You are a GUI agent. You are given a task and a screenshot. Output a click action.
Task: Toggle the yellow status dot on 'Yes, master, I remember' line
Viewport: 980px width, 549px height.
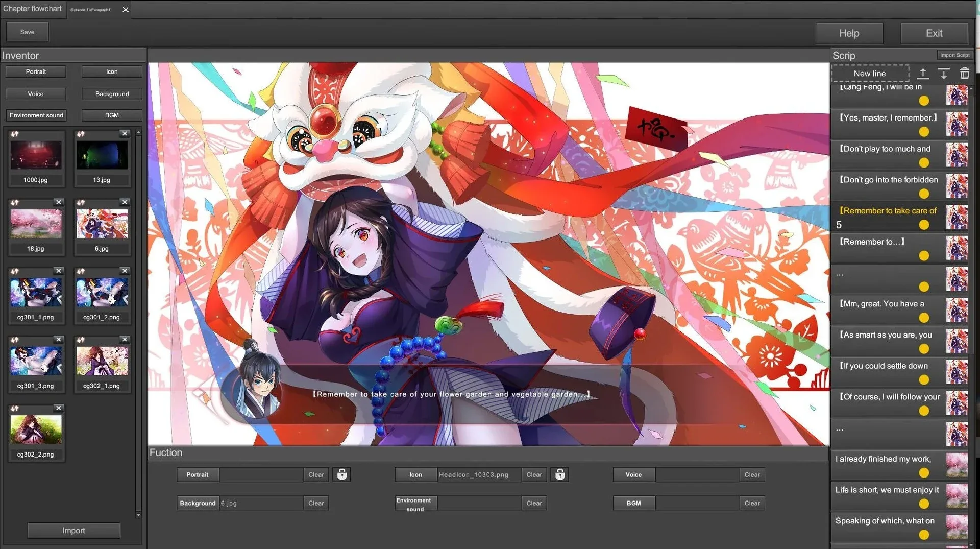click(924, 132)
